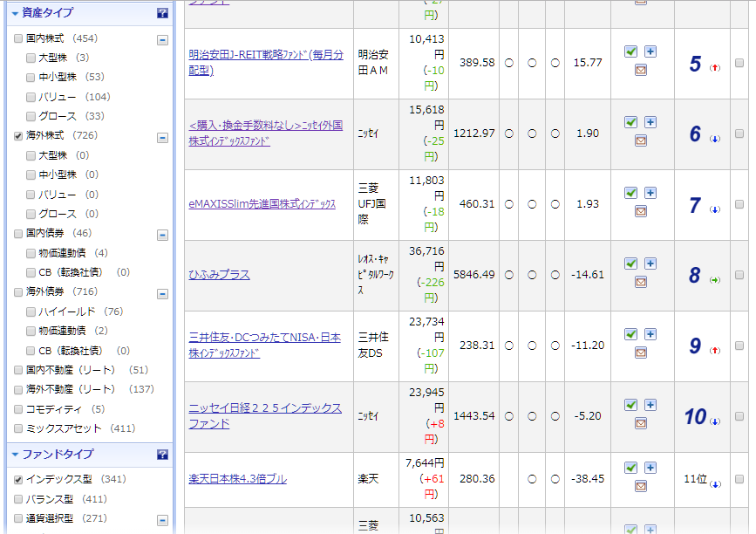Open help icon for ファンドタイプ section

[x=162, y=455]
